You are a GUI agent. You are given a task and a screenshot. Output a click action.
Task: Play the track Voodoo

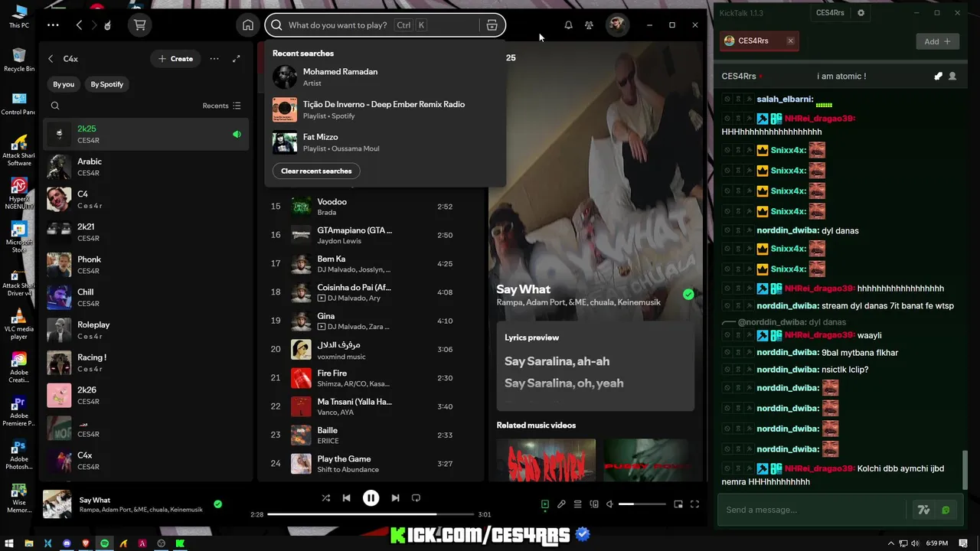(x=371, y=207)
